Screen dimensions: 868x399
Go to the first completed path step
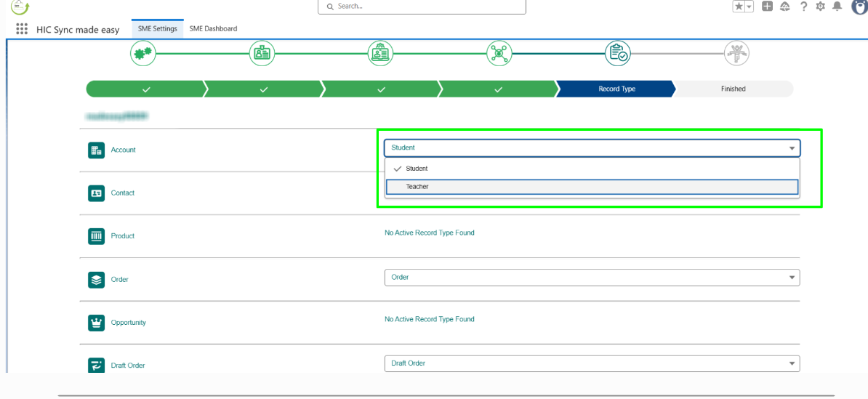(145, 89)
